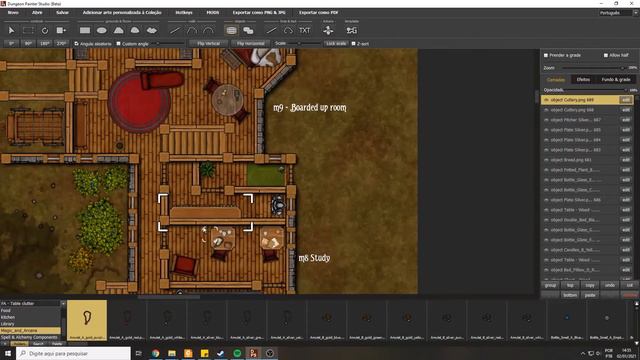640x360 pixels.
Task: Click Exportar como PDF
Action: pos(318,13)
